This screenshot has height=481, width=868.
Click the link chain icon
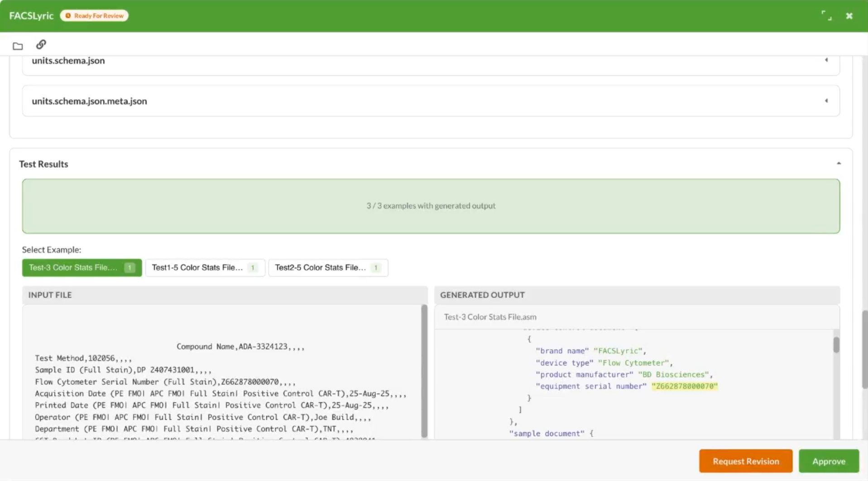[41, 44]
